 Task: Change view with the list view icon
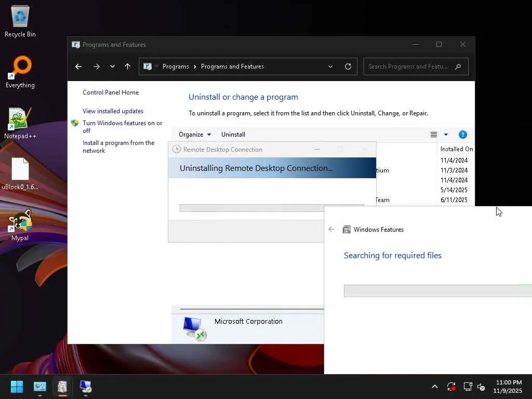(434, 135)
